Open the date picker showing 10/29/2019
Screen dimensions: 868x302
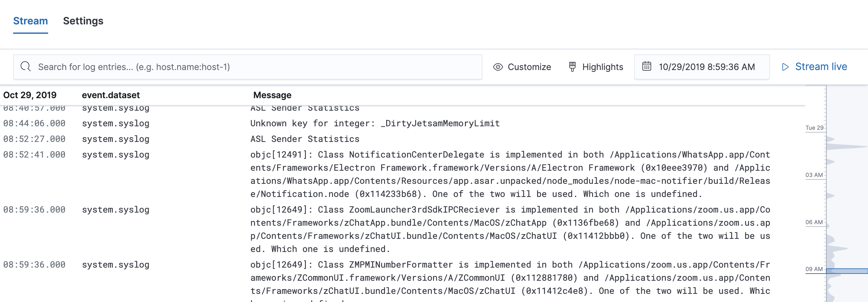pos(706,67)
